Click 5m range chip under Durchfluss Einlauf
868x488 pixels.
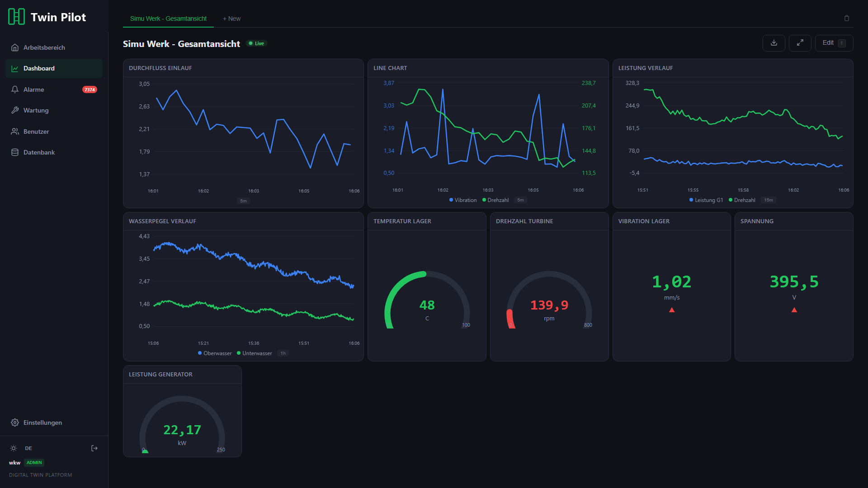[x=243, y=201]
